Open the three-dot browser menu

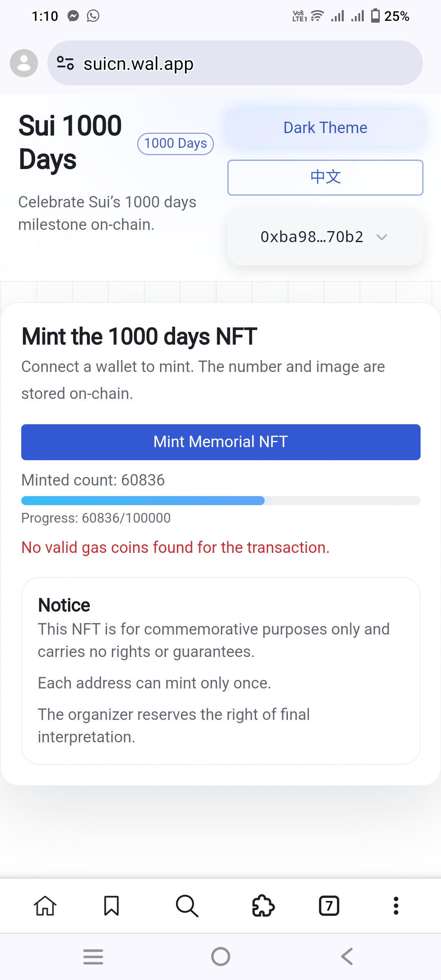pos(396,906)
